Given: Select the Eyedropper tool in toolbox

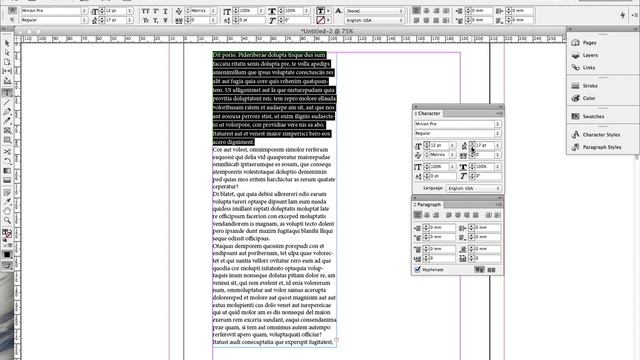Looking at the screenshot, I should (x=7, y=201).
